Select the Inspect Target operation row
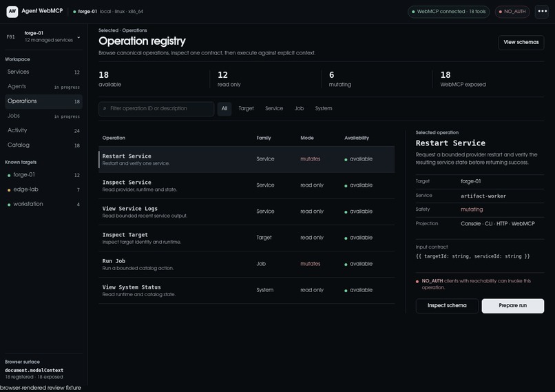 [x=247, y=238]
